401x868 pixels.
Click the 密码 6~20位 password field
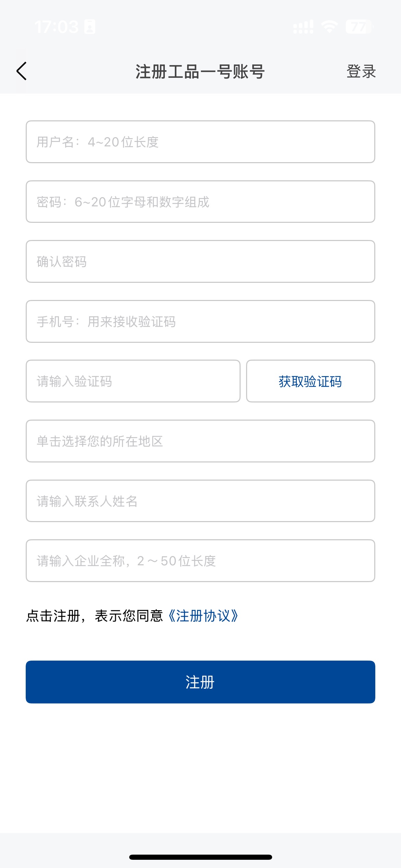pos(200,202)
